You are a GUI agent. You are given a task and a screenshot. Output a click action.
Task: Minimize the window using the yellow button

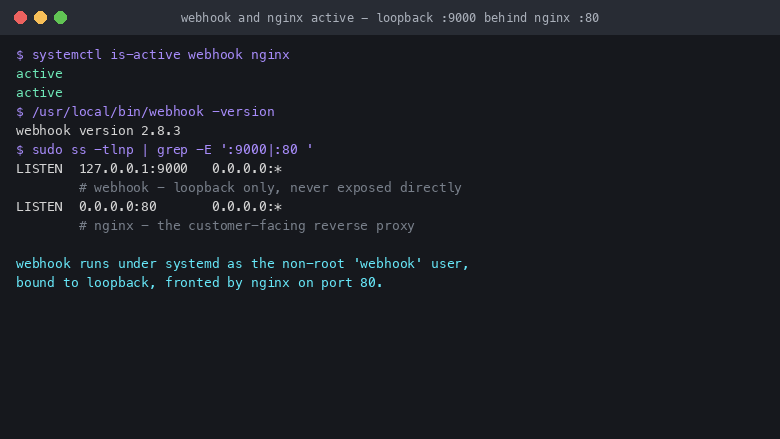point(40,18)
